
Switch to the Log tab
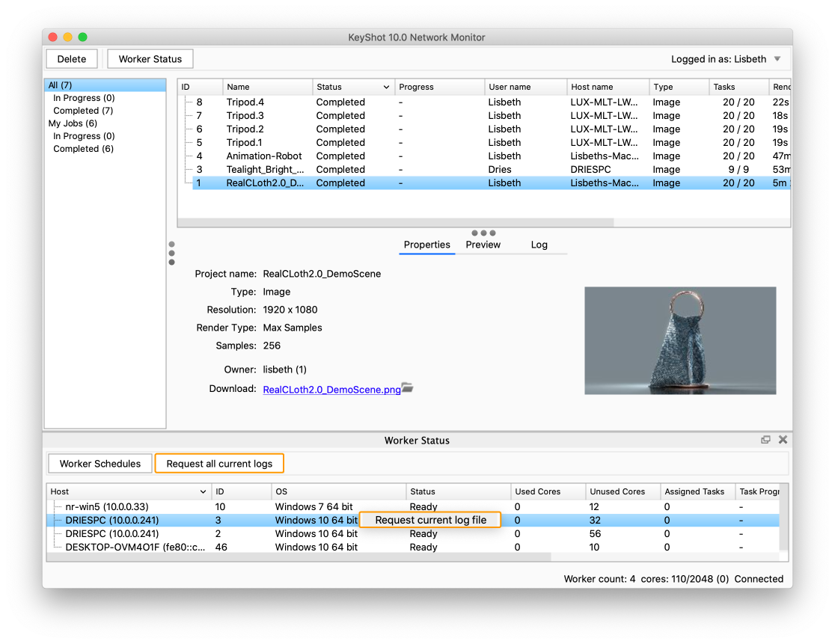pos(539,245)
